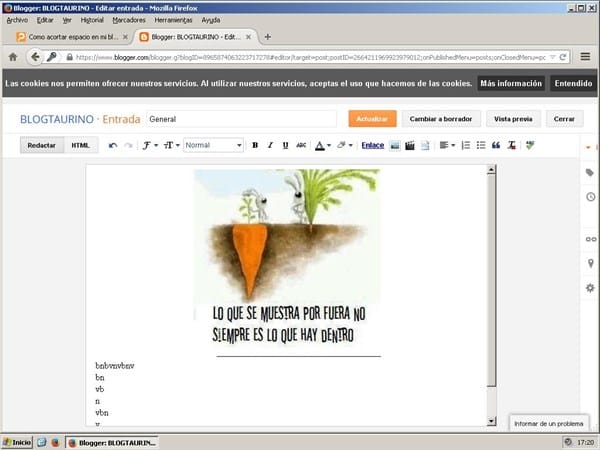The image size is (600, 450).
Task: Click editor scrollbar up arrow
Action: (491, 170)
